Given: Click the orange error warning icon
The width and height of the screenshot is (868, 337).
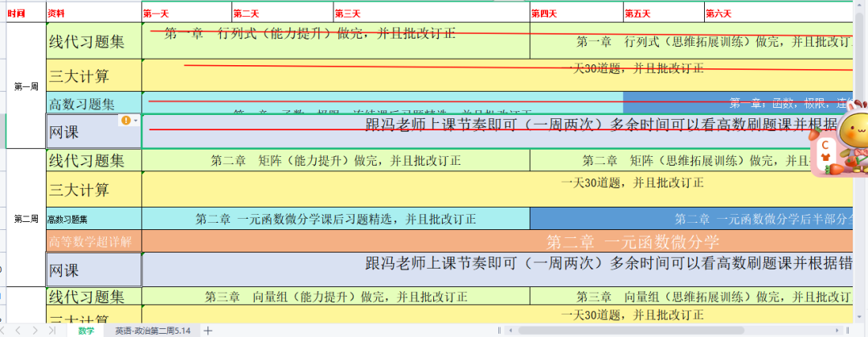Looking at the screenshot, I should pos(125,120).
